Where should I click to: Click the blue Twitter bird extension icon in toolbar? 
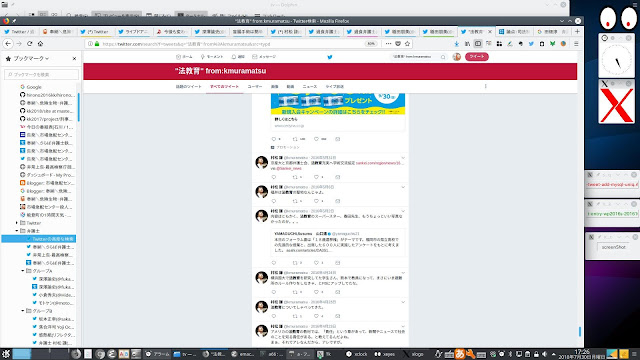531,44
